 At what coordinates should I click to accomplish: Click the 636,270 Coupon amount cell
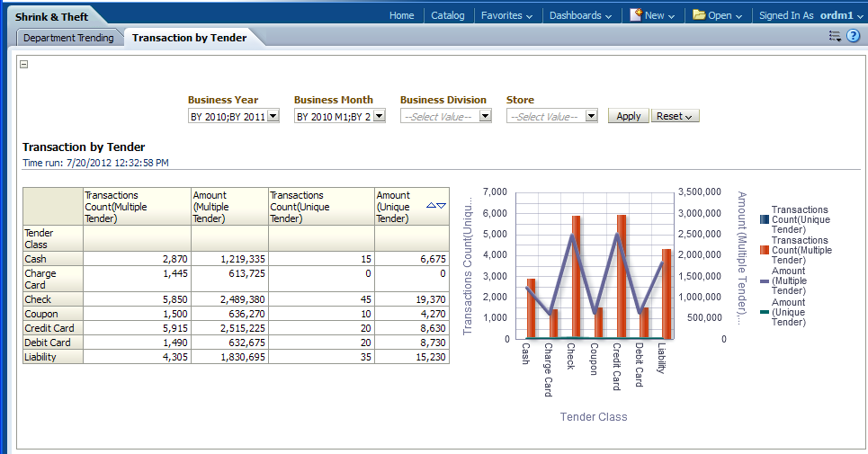pyautogui.click(x=229, y=314)
